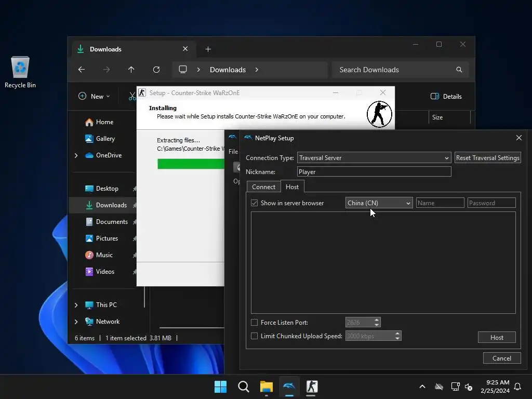Toggle Show in server browser checkbox

(254, 203)
